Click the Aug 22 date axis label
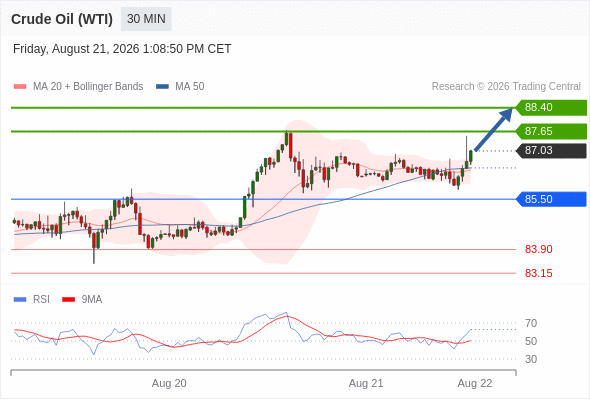Viewport: 590px width, 400px height. pos(474,383)
